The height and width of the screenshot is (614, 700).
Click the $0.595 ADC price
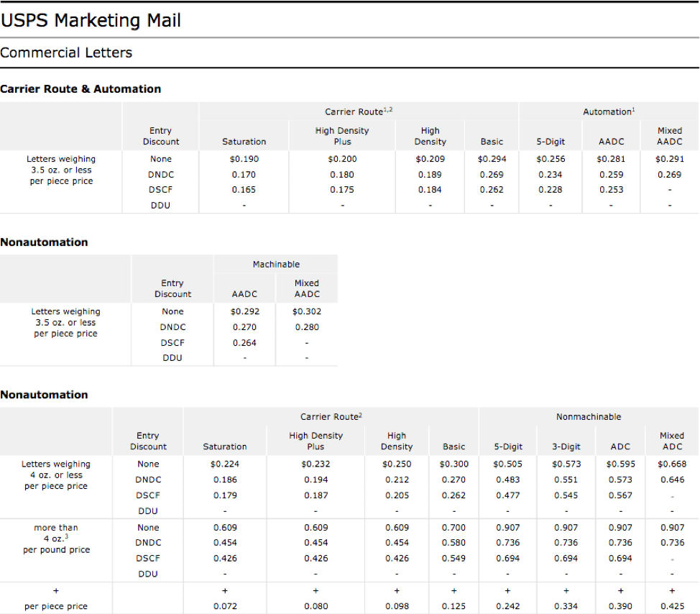click(620, 464)
